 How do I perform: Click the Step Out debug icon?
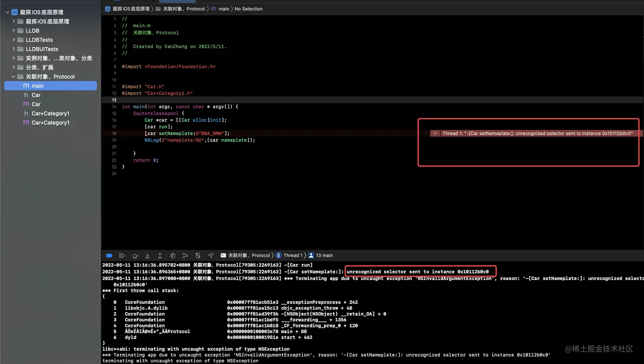(x=160, y=255)
